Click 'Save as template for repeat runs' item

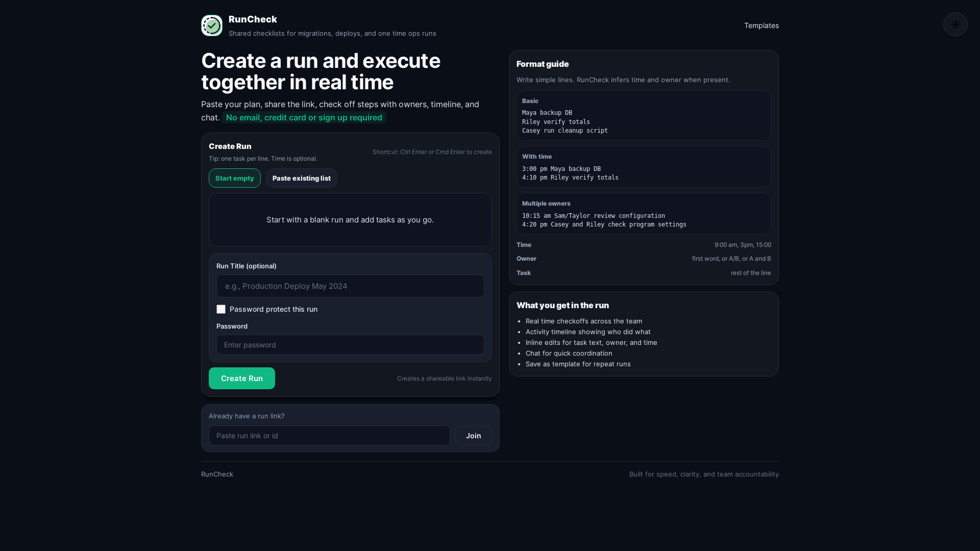click(578, 364)
